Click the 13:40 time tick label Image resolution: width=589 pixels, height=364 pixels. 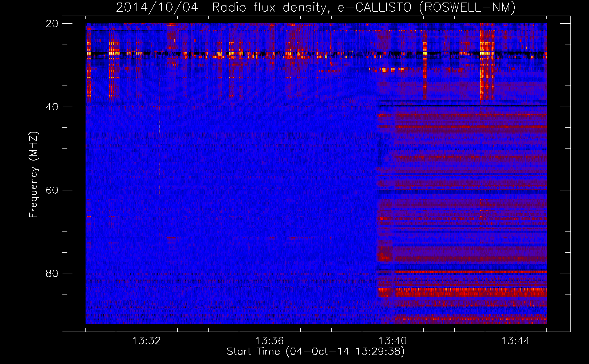393,341
